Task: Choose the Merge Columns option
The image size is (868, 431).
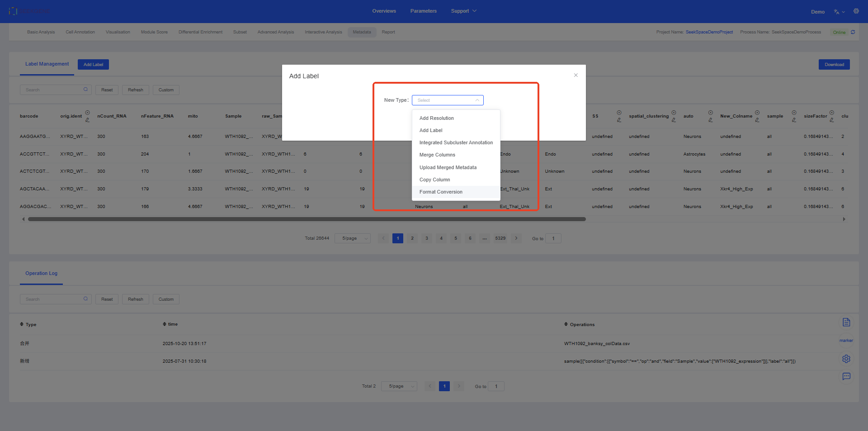Action: tap(437, 155)
